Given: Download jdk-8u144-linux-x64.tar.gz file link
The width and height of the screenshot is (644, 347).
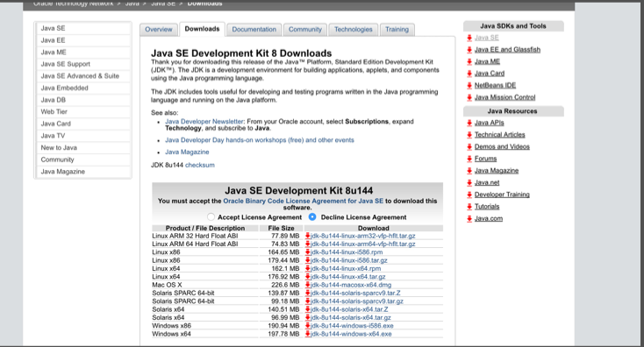Looking at the screenshot, I should pos(347,277).
